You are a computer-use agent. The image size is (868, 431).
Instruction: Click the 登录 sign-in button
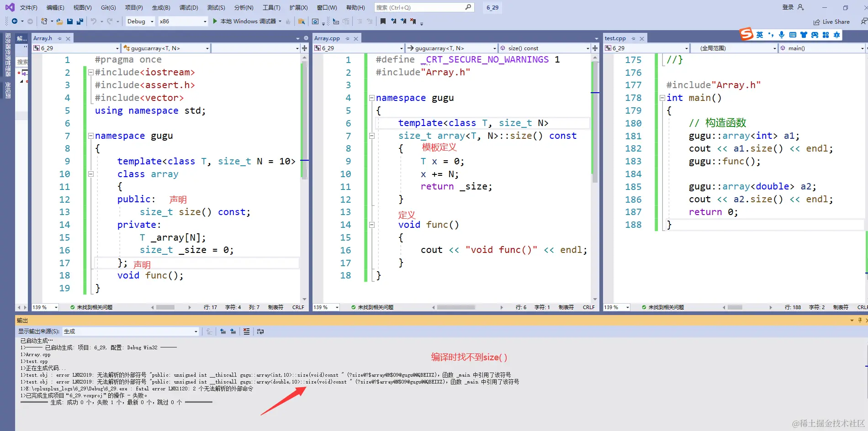tap(793, 7)
